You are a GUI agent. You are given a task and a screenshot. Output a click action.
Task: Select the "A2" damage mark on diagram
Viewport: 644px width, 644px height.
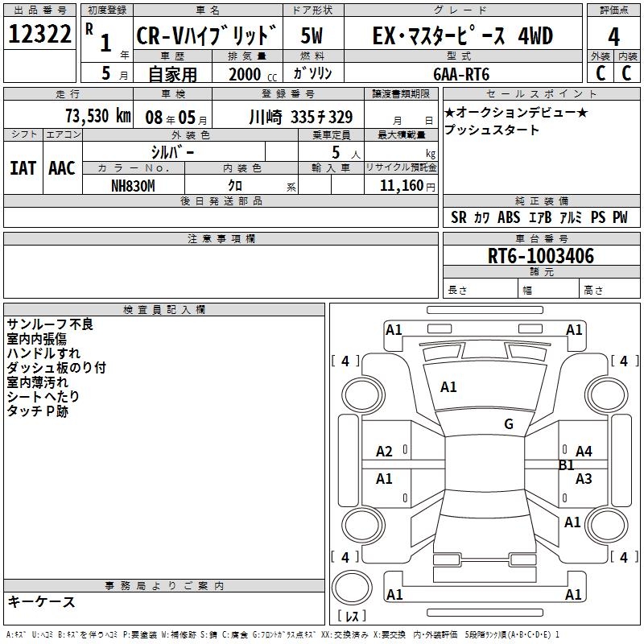tap(384, 452)
